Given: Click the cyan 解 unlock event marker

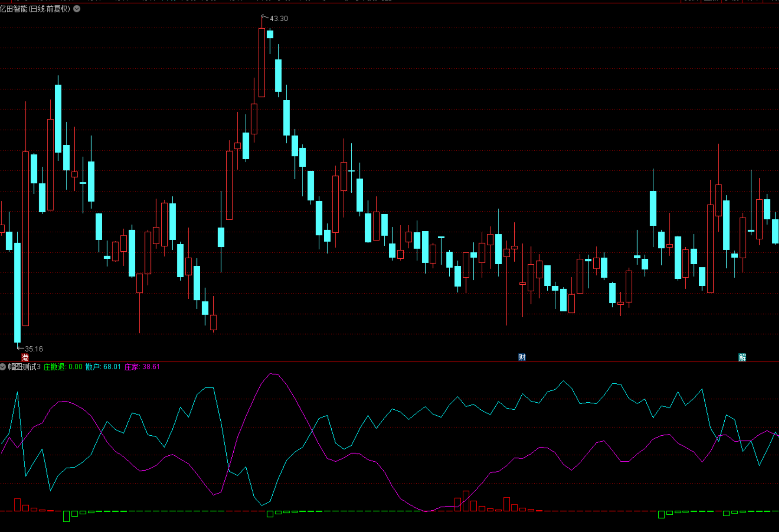Looking at the screenshot, I should [x=742, y=357].
